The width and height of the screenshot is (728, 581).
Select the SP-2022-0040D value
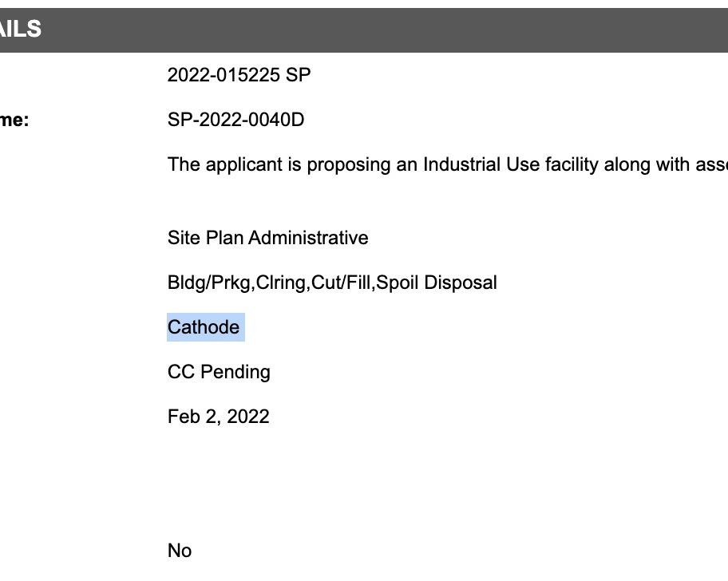point(235,120)
